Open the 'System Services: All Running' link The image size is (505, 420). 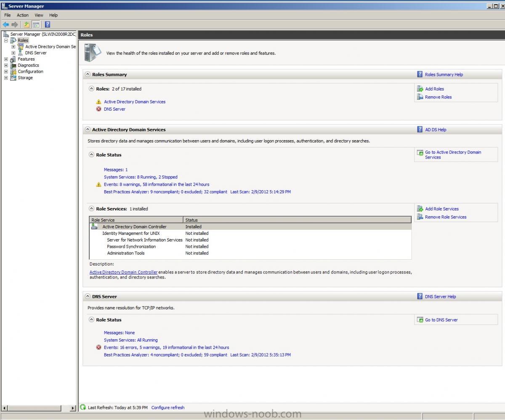[131, 340]
